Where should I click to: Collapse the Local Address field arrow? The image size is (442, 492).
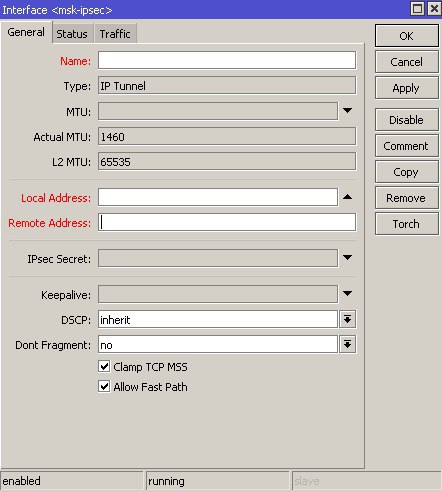347,197
